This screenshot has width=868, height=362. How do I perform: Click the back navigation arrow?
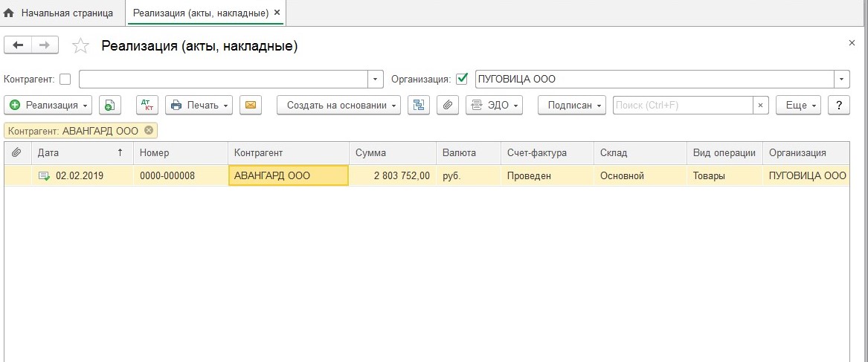tap(19, 46)
